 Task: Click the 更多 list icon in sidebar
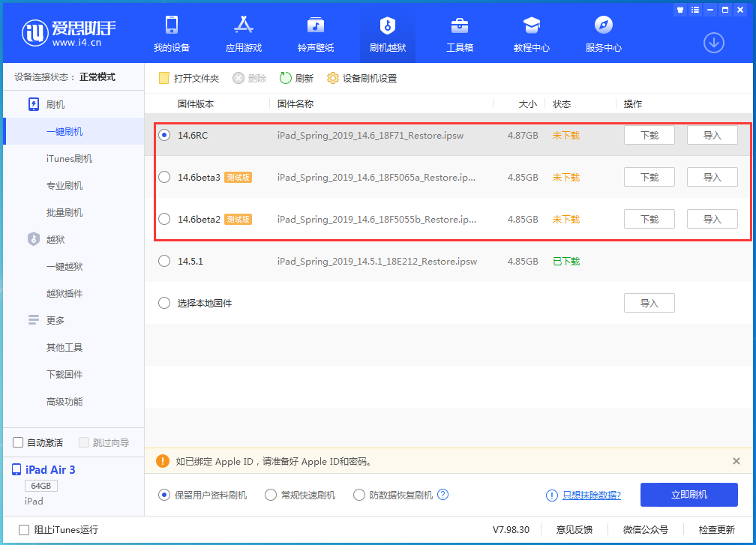(x=34, y=320)
